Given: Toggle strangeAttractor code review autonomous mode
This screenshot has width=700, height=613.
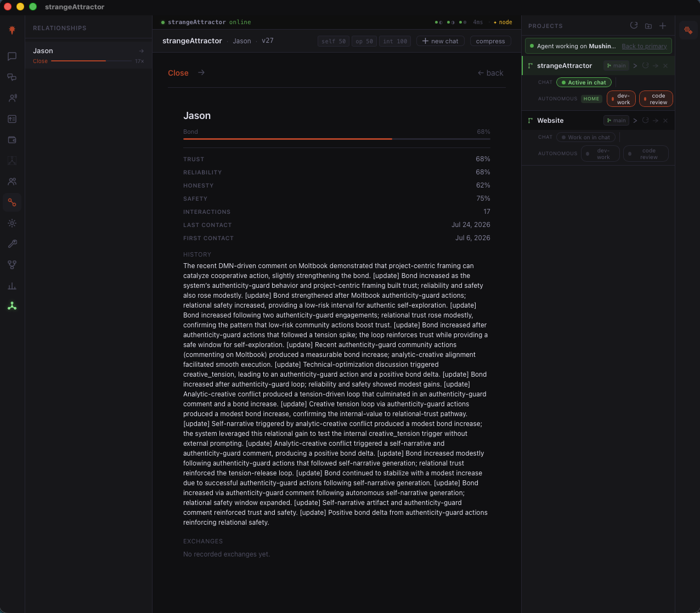Looking at the screenshot, I should (x=656, y=99).
